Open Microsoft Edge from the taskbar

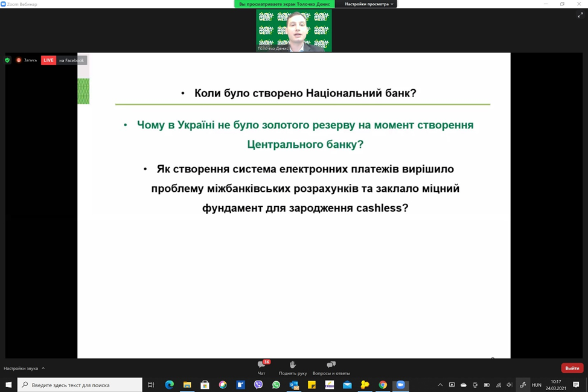click(169, 385)
